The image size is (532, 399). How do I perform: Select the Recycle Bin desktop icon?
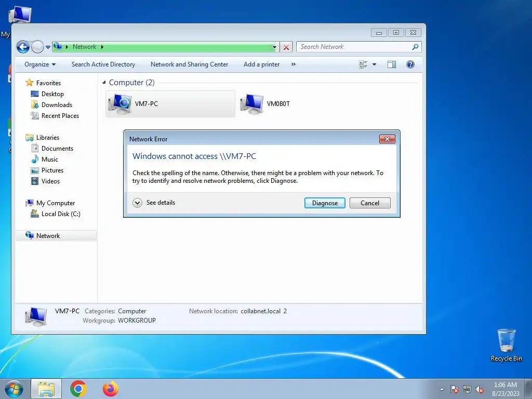[506, 345]
